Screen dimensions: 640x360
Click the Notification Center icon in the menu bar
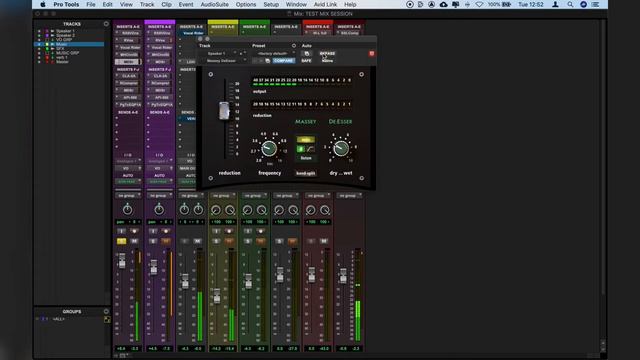596,4
